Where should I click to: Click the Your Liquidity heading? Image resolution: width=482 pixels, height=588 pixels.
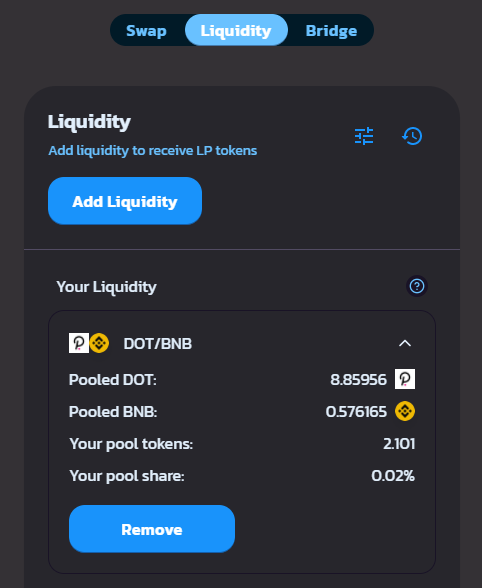(x=106, y=287)
